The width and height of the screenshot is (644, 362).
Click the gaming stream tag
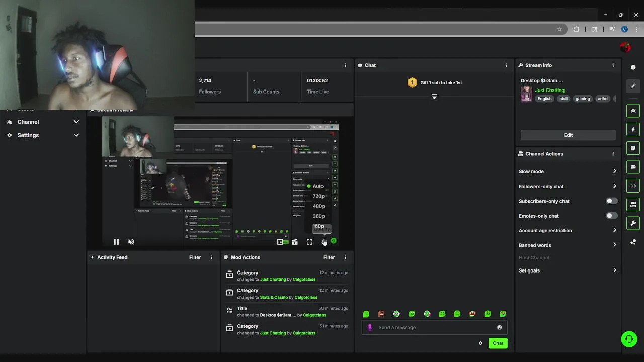point(582,99)
